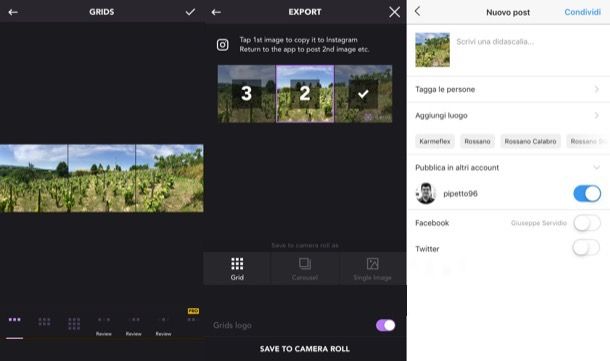This screenshot has width=610, height=361.
Task: Tap SAVE TO CAMERA ROLL
Action: 305,349
